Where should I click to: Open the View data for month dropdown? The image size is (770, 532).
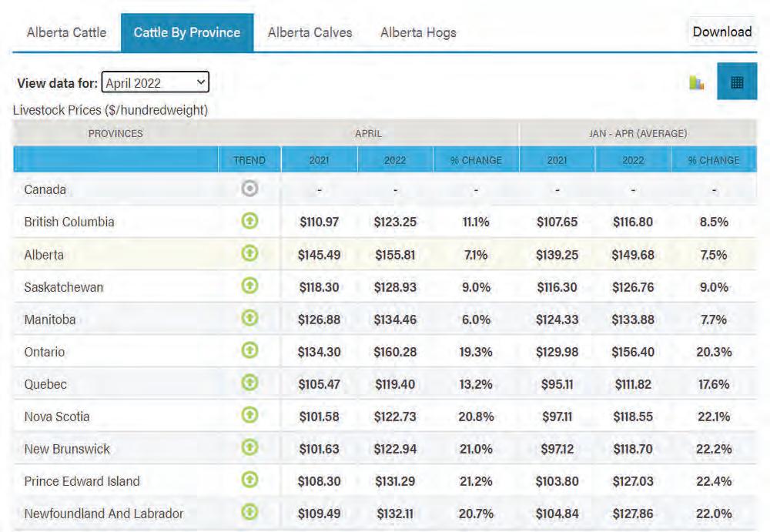[156, 82]
